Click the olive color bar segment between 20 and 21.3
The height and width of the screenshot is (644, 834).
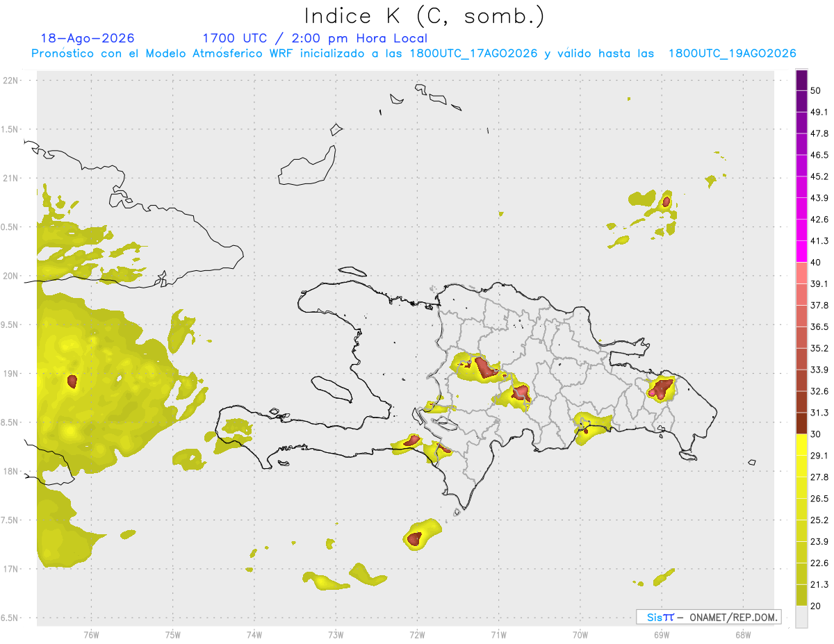pos(802,595)
